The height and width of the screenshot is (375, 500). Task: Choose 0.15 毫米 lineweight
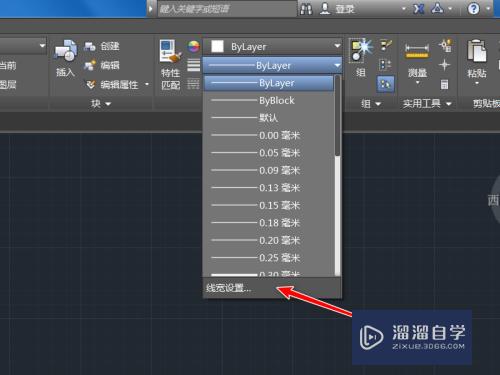coord(269,205)
